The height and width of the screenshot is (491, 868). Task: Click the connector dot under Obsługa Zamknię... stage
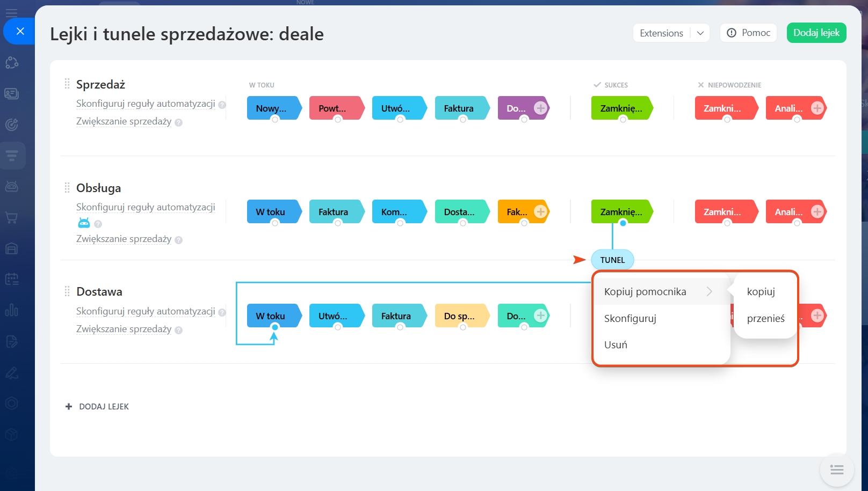623,223
